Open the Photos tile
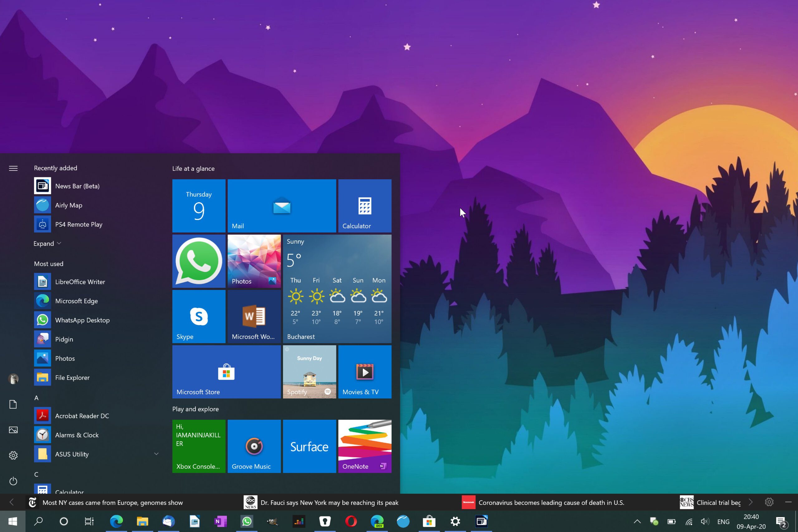Image resolution: width=798 pixels, height=532 pixels. pos(254,261)
